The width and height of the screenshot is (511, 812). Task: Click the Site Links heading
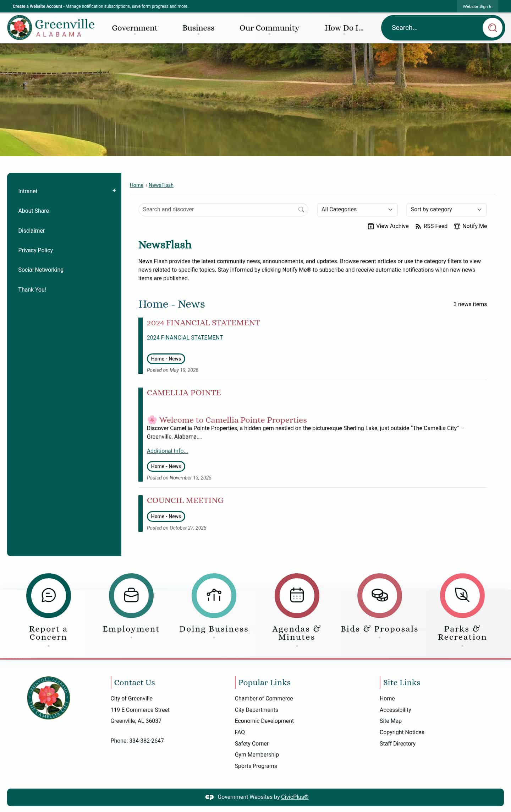402,683
